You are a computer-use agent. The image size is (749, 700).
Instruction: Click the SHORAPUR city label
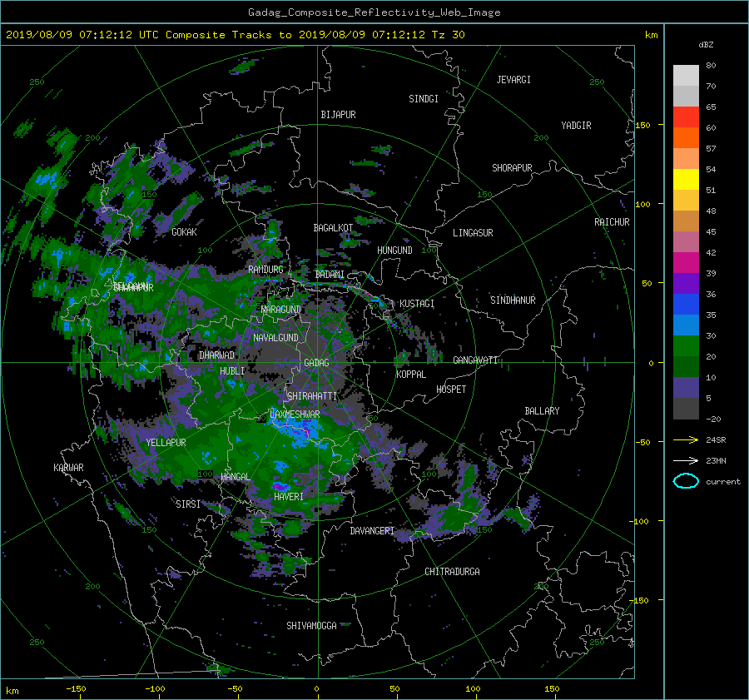click(x=512, y=168)
